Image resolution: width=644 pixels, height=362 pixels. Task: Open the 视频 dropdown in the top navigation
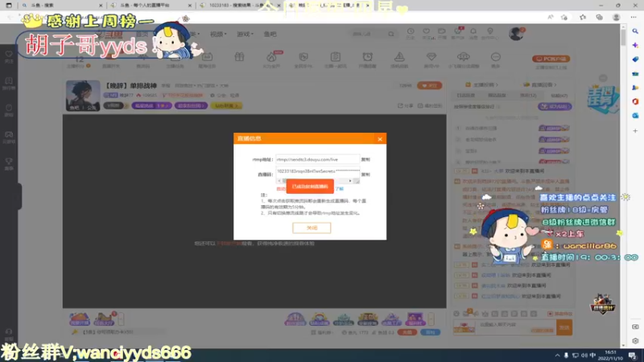pyautogui.click(x=218, y=34)
